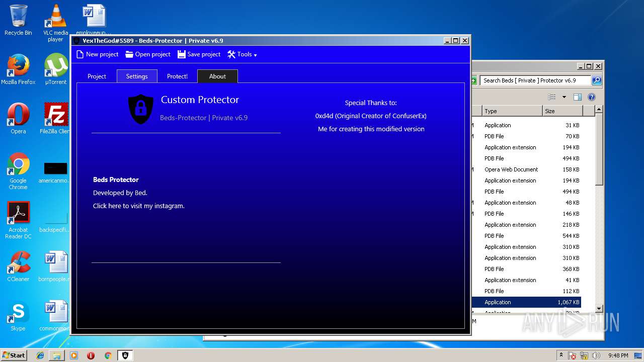Click the network tray icon
This screenshot has width=644, height=362.
[584, 355]
